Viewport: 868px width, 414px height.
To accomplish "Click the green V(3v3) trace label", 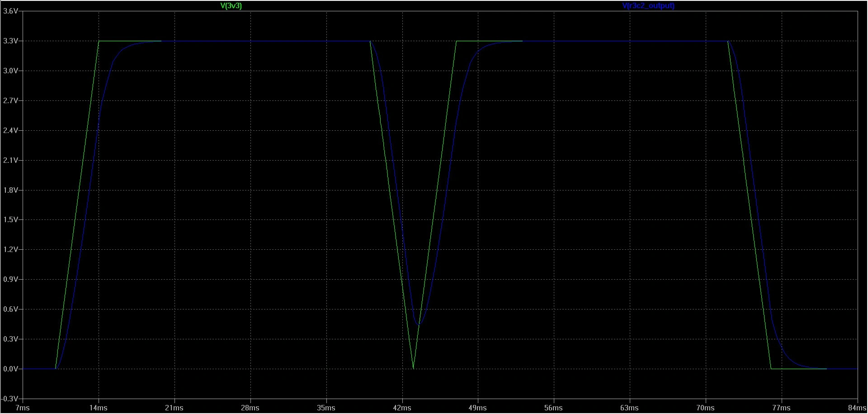I will pos(231,6).
